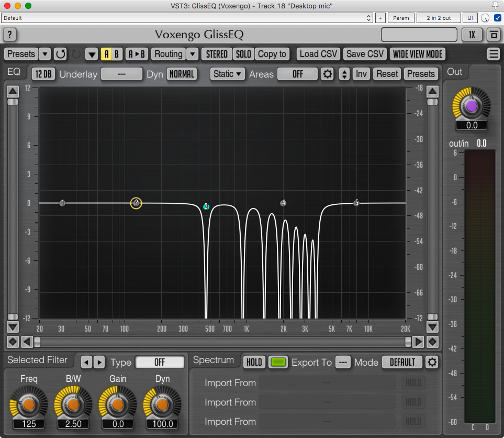Toggle the plugin bypass checkbox
The image size is (504, 438).
[498, 18]
